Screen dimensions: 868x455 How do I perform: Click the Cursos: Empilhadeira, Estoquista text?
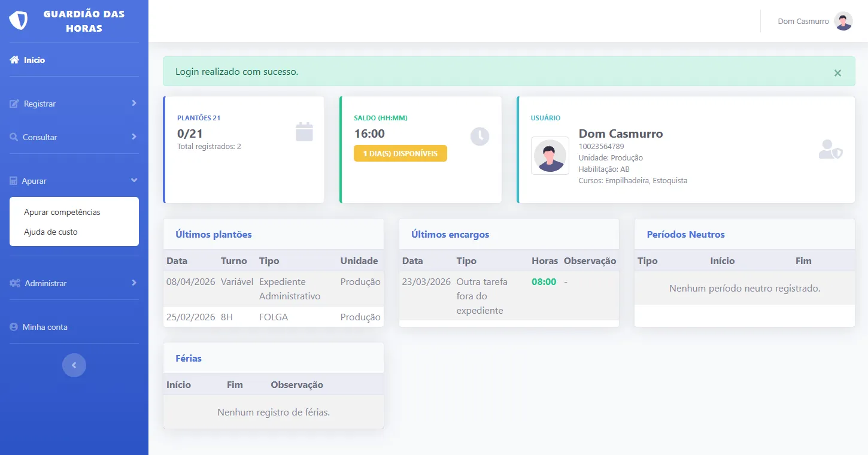633,181
